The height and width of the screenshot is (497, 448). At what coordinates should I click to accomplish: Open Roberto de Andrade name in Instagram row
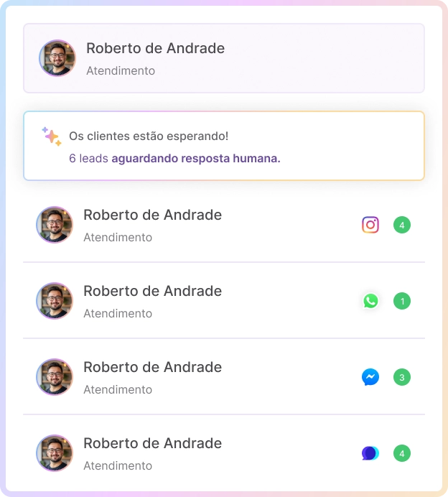pyautogui.click(x=152, y=215)
